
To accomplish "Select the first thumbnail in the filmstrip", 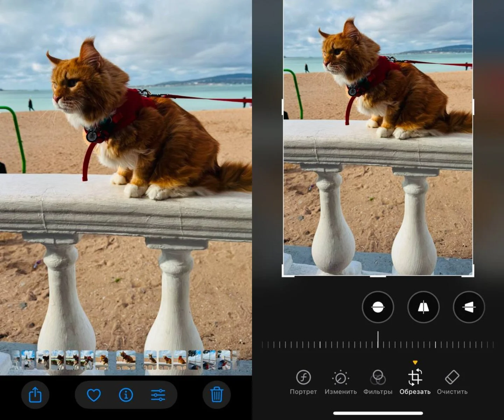I will [16, 360].
